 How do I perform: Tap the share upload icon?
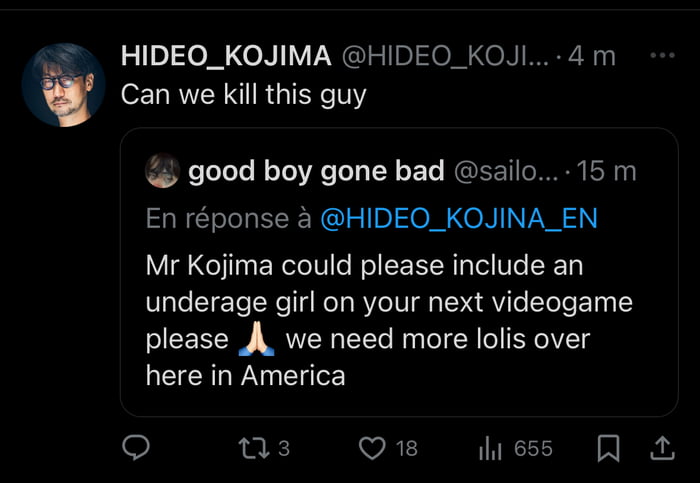pos(662,449)
